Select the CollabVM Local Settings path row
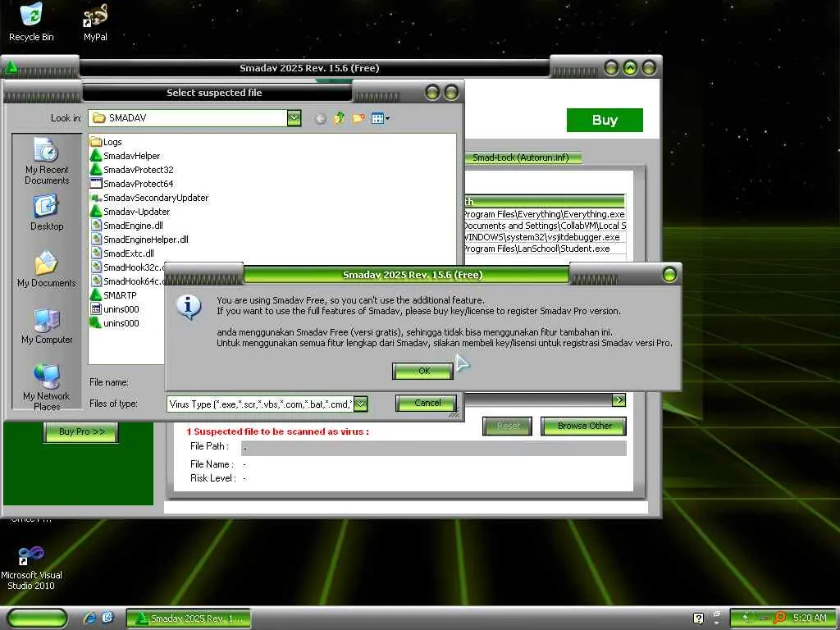This screenshot has height=630, width=840. point(545,226)
